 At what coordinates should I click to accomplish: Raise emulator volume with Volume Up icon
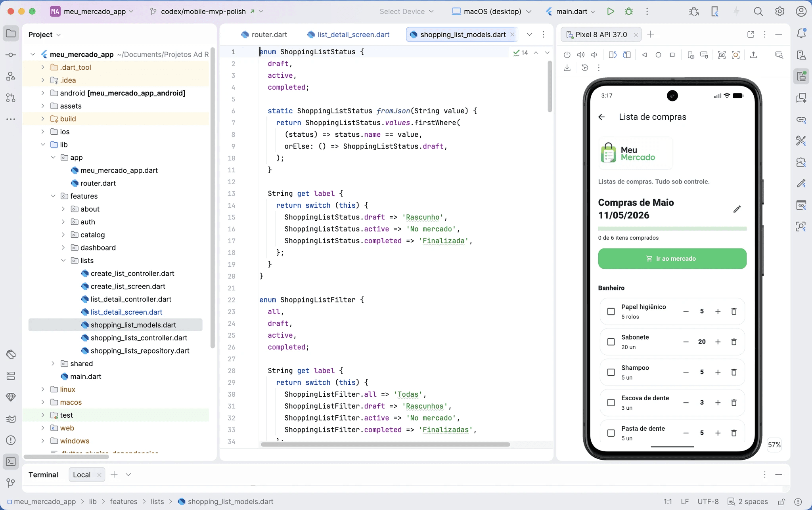point(581,55)
